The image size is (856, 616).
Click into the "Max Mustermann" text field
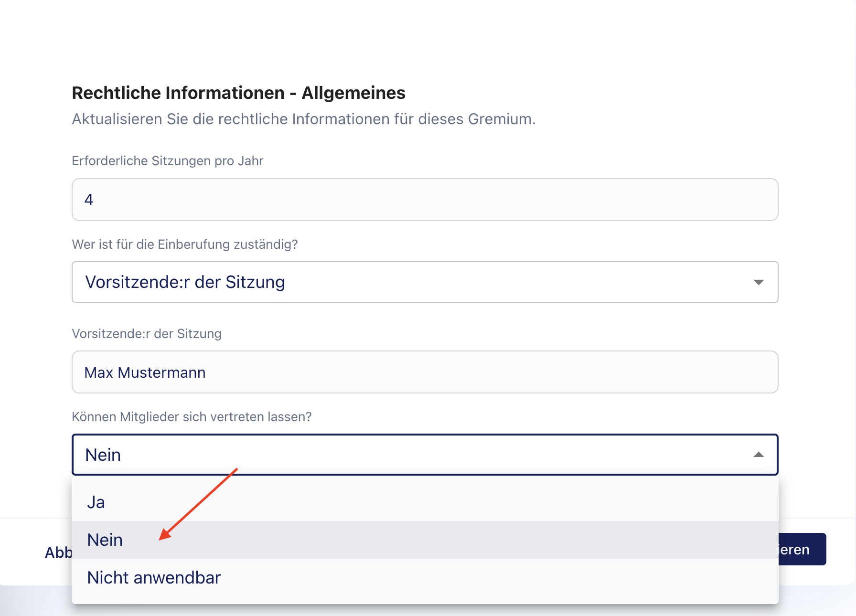tap(424, 372)
